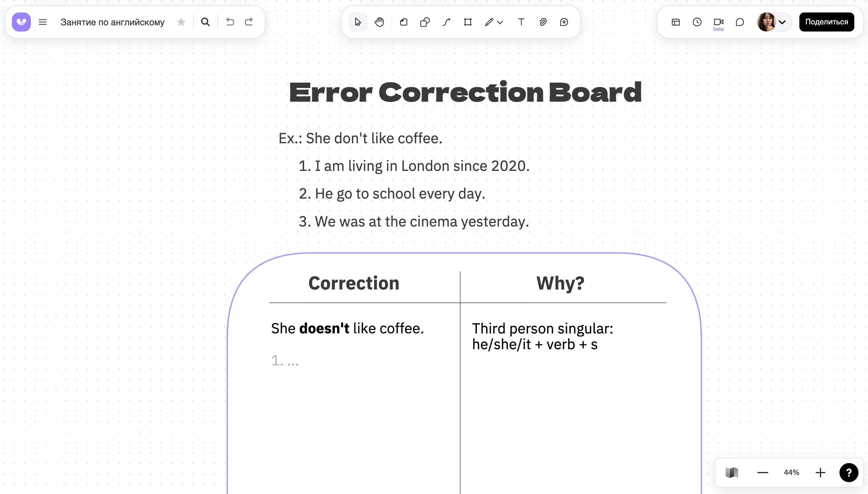868x494 pixels.
Task: Open the hamburger main menu
Action: point(43,22)
